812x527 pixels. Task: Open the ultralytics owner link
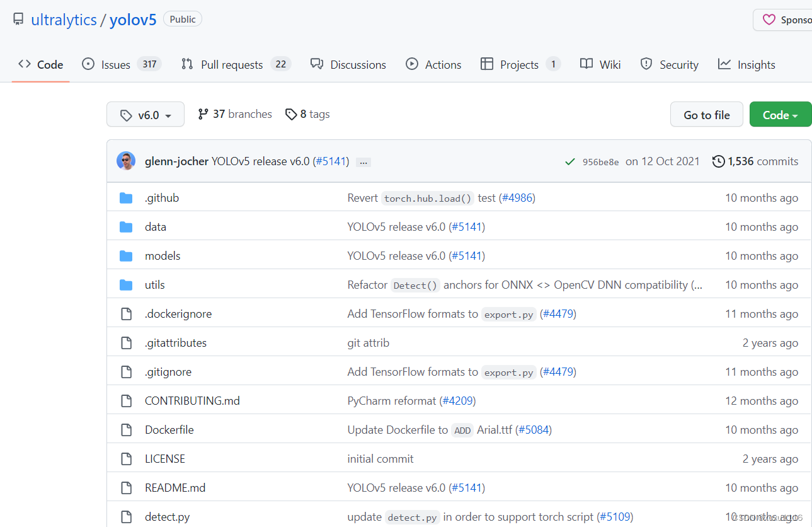(x=64, y=20)
